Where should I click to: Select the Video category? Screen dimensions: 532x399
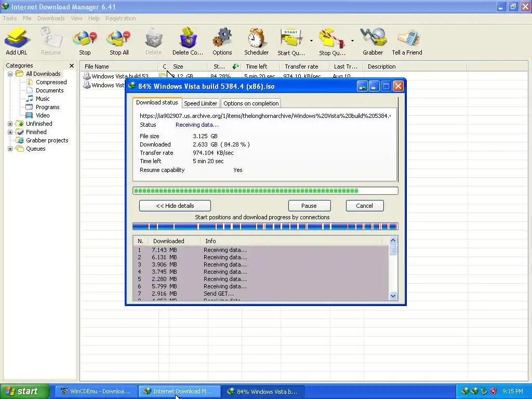click(x=43, y=115)
